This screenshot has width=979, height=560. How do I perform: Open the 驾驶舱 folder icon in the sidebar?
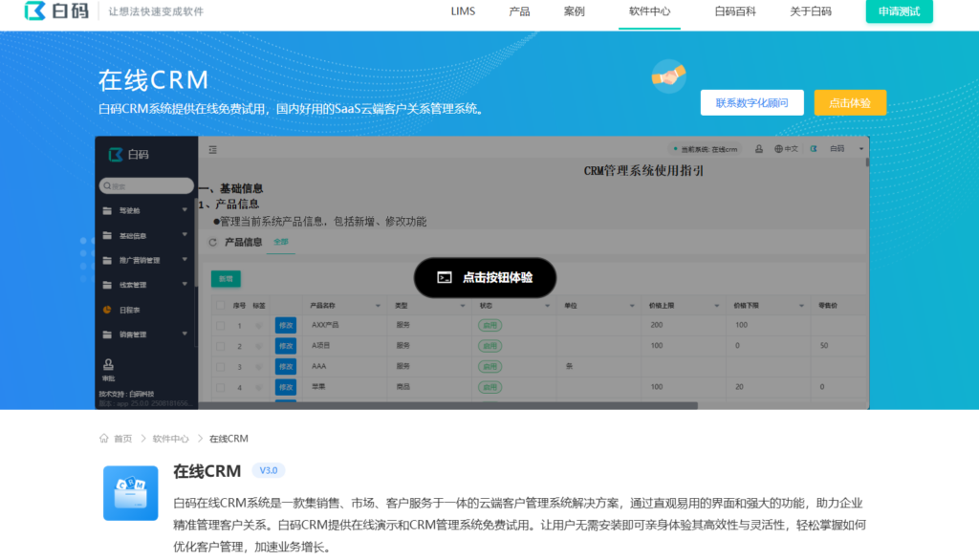point(105,209)
